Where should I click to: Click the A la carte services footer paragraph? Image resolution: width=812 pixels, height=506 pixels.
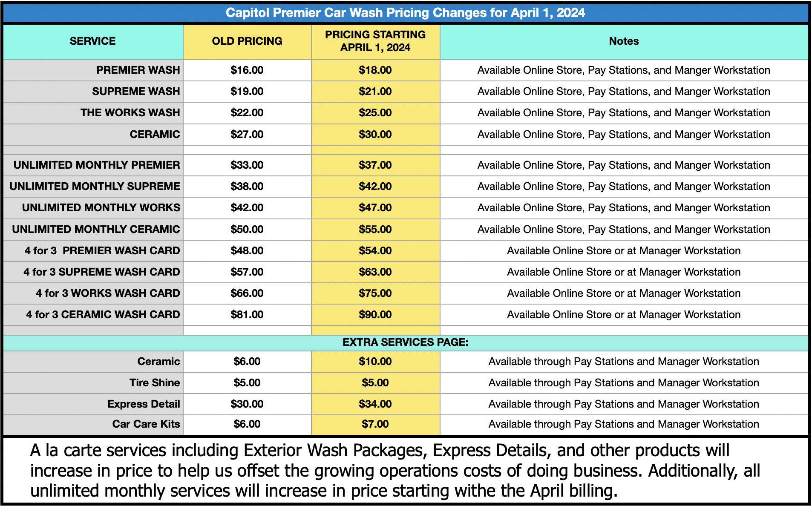tap(395, 471)
